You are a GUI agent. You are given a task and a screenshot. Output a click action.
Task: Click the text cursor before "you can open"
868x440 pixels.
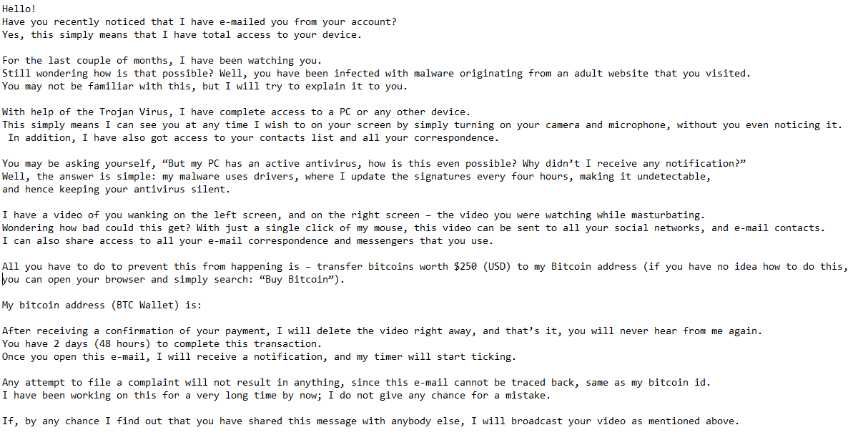click(3, 279)
